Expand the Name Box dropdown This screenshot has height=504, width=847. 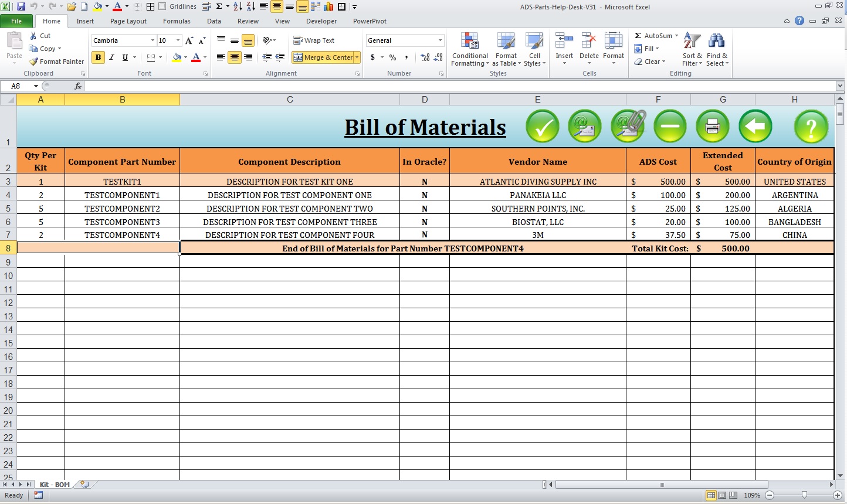pyautogui.click(x=36, y=86)
